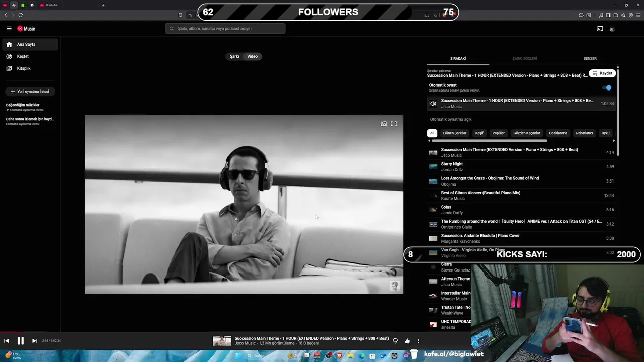This screenshot has height=362, width=644.
Task: Select Odaklanma filter chip
Action: click(558, 133)
